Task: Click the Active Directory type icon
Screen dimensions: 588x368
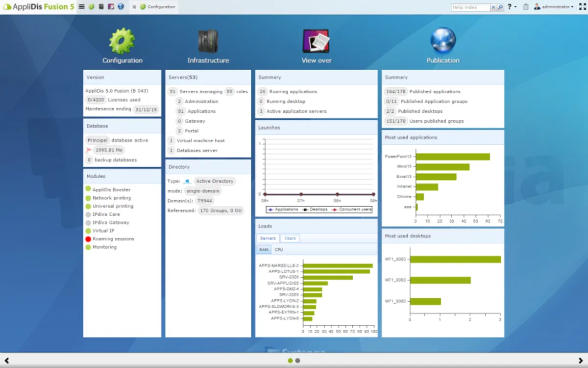Action: [187, 182]
